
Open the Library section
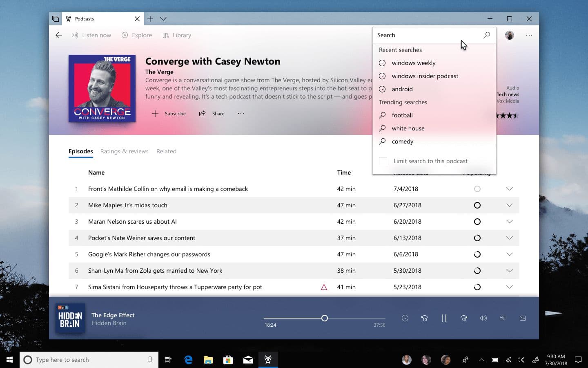(x=177, y=35)
